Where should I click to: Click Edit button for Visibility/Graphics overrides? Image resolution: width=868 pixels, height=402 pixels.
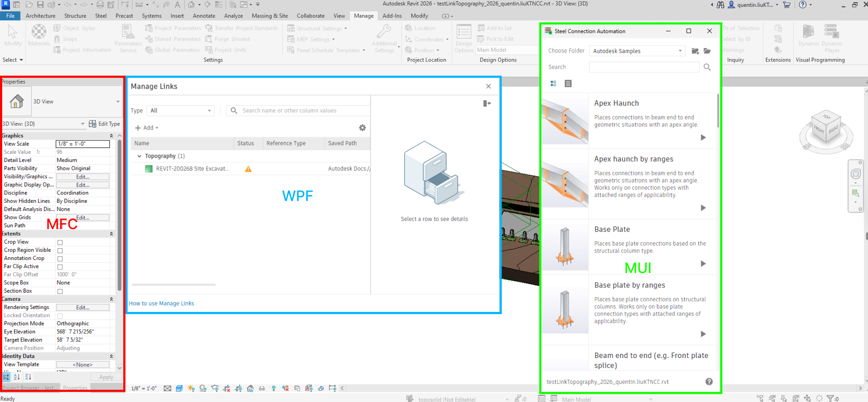click(83, 177)
